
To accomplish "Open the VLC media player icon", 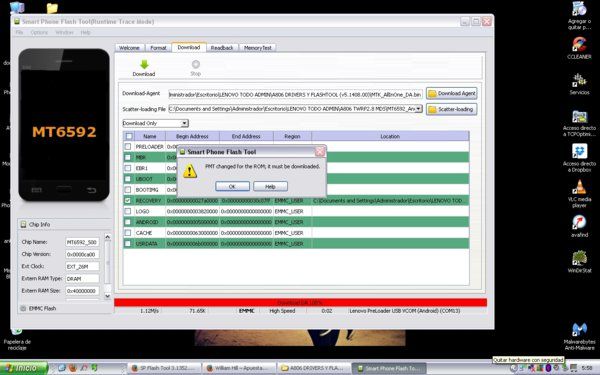I will (579, 187).
